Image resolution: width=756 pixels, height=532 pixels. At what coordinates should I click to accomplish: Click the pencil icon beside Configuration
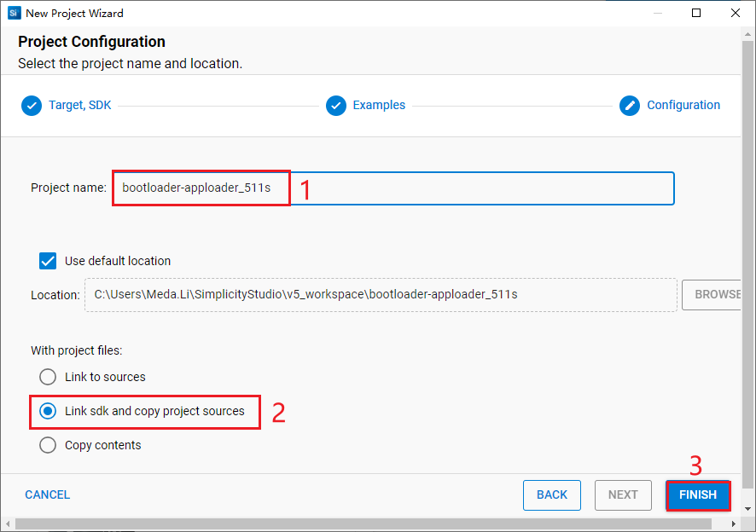pos(629,105)
